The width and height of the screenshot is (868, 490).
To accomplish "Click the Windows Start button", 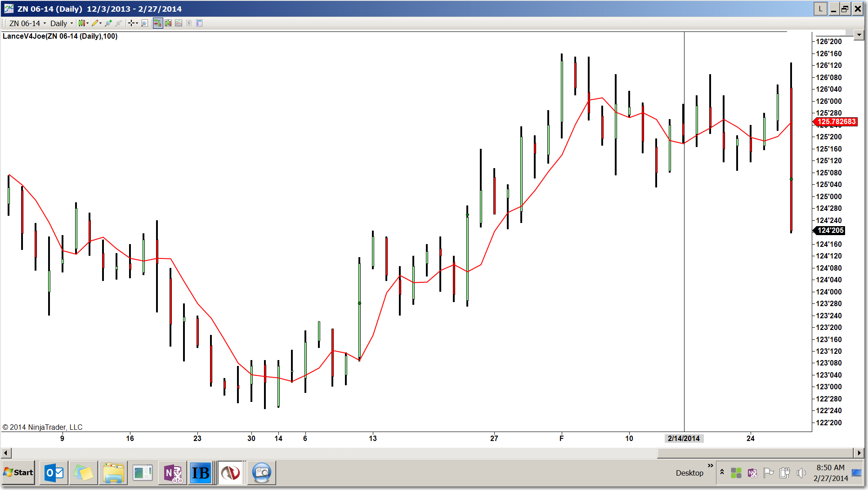I will click(x=18, y=472).
